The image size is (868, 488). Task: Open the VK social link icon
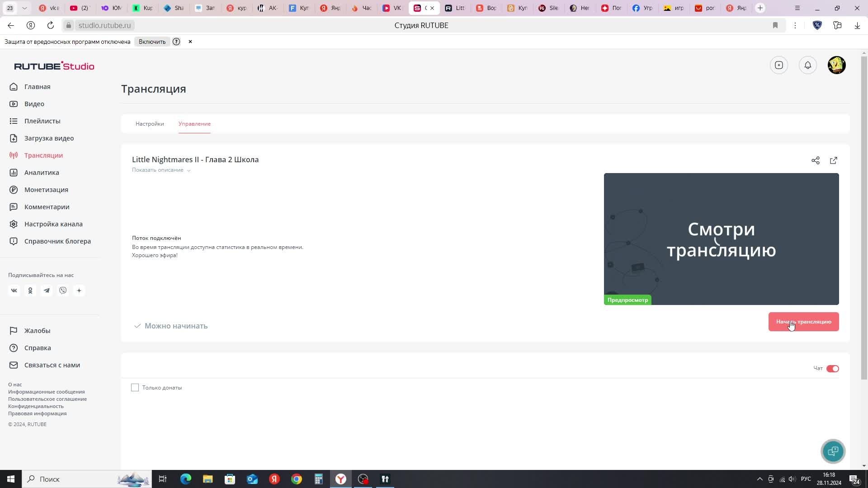point(14,291)
